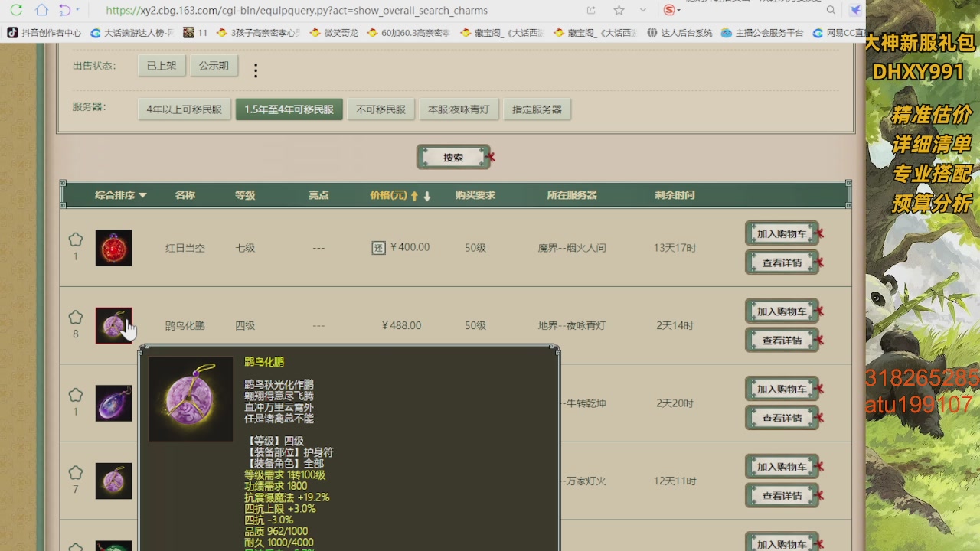Add the 夜咏青灯 listing to cart
The image size is (980, 551).
pyautogui.click(x=782, y=311)
